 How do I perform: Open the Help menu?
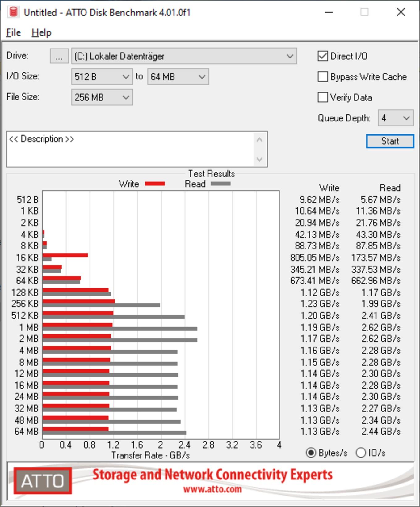click(x=41, y=32)
